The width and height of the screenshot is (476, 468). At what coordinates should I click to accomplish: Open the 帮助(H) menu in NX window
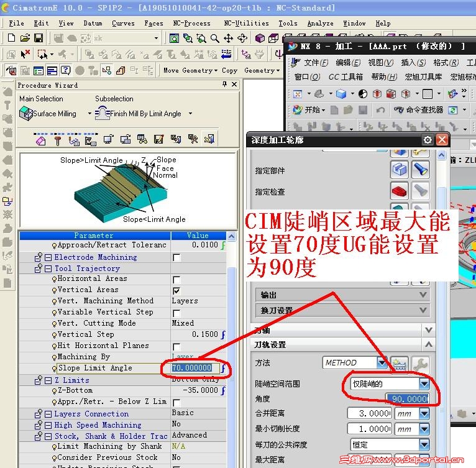click(384, 77)
